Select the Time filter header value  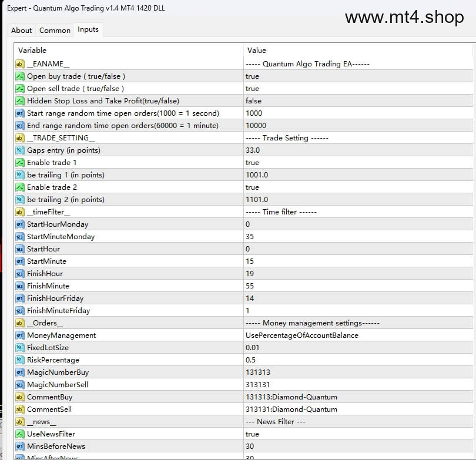coord(281,212)
